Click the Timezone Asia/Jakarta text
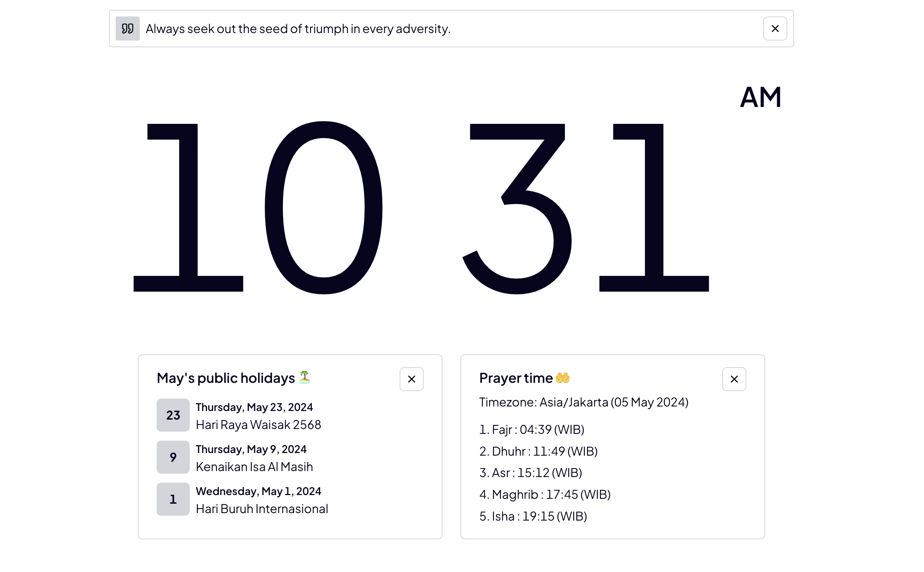 coord(583,402)
